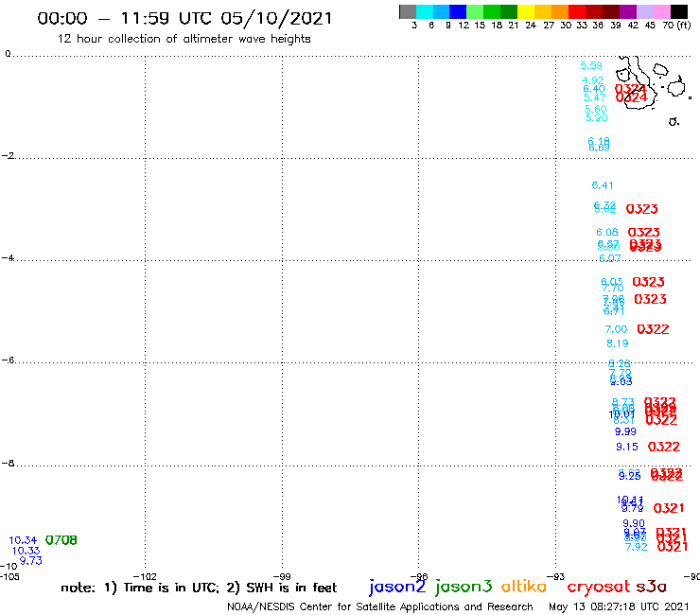This screenshot has height=615, width=700.
Task: Click the '(ft)' unit label in legend
Action: click(x=684, y=26)
